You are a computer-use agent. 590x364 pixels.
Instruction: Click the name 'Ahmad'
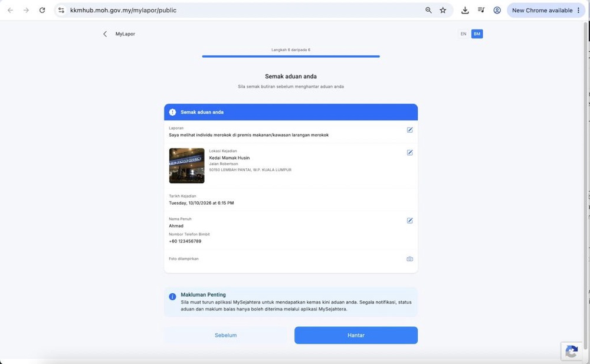(x=176, y=226)
